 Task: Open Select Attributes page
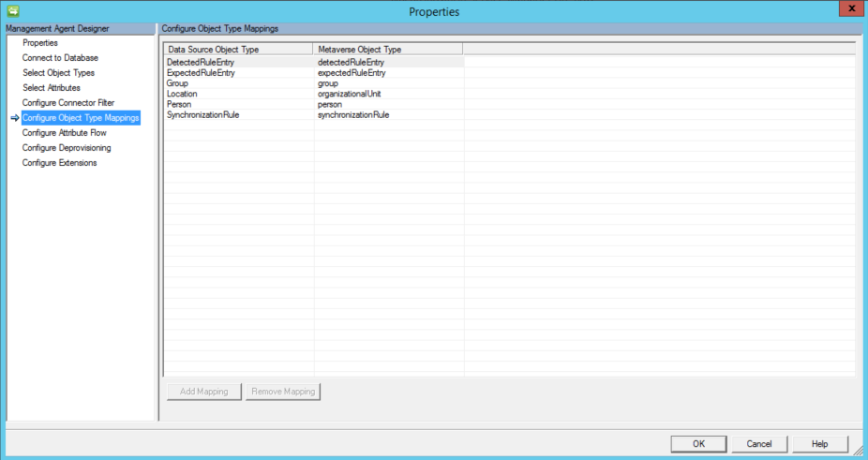51,87
